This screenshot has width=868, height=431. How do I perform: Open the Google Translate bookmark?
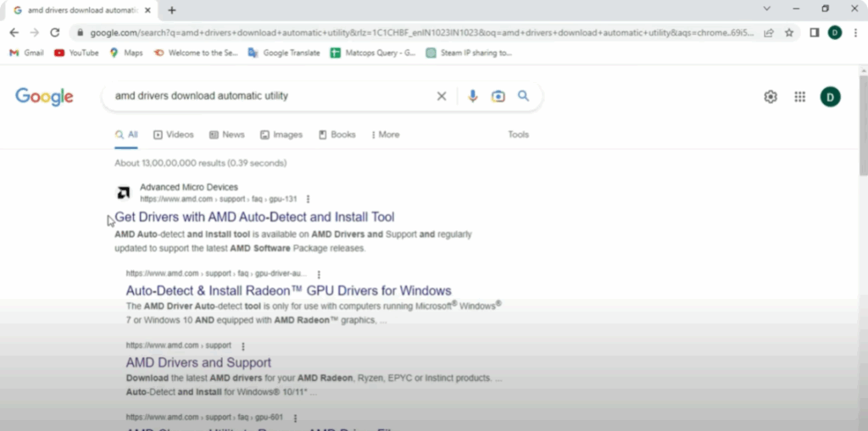[284, 53]
